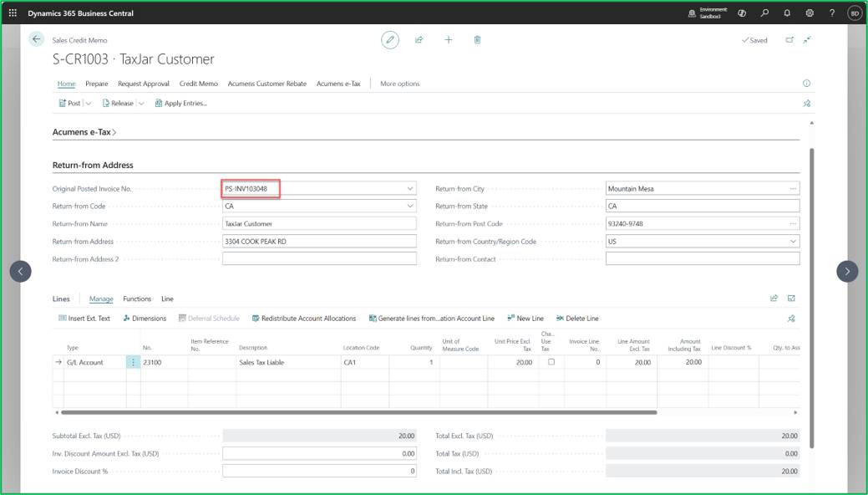Open the search magnifier icon
The image size is (868, 495).
[764, 13]
